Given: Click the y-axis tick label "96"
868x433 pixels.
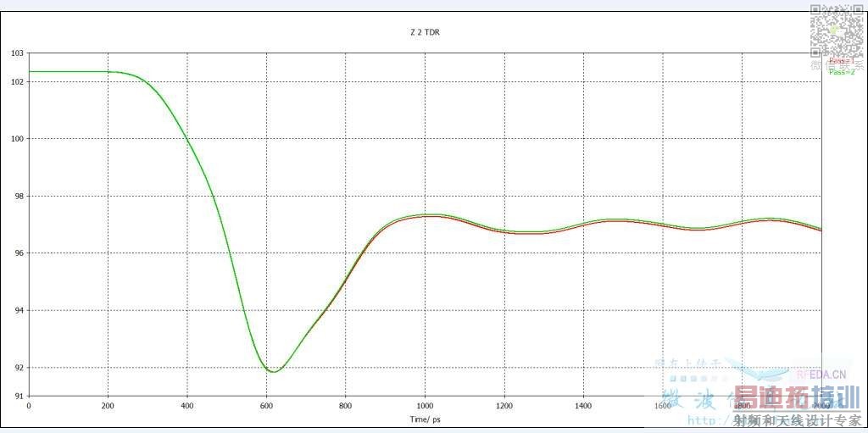Looking at the screenshot, I should (x=20, y=253).
